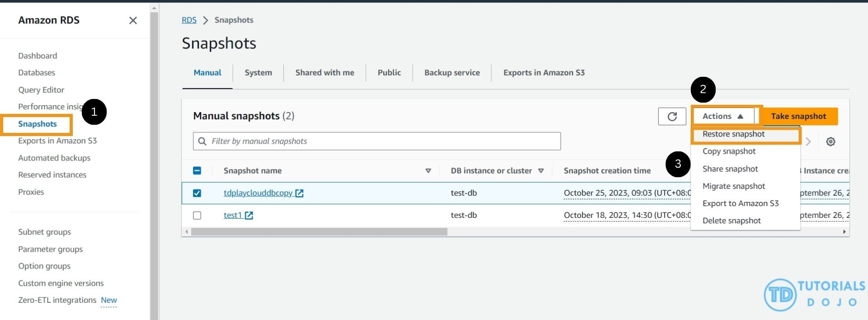Focus the Filter by manual snapshots field
This screenshot has height=320, width=868.
coord(384,141)
